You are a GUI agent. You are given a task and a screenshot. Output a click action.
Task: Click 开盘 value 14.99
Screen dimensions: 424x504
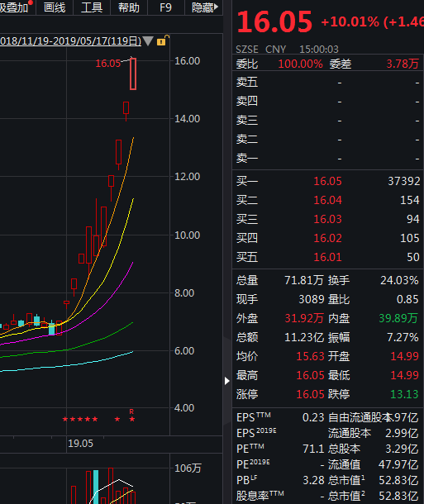point(404,356)
